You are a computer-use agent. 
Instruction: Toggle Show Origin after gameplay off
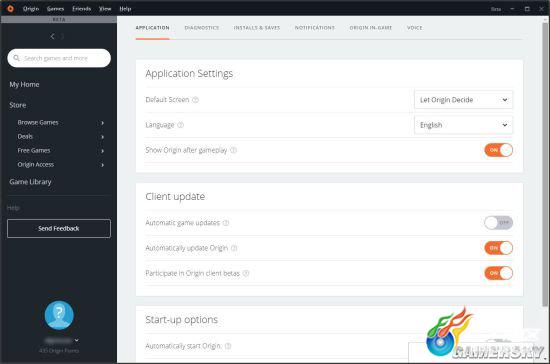(x=498, y=150)
